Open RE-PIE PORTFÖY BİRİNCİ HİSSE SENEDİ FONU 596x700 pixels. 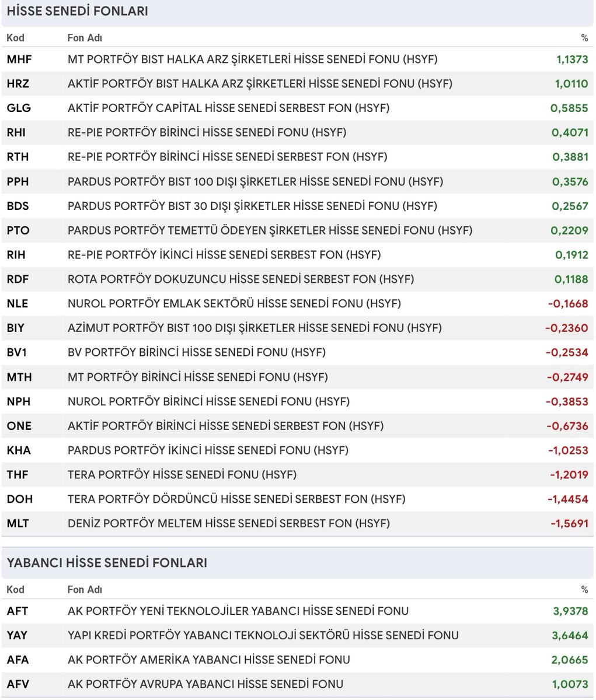(207, 132)
